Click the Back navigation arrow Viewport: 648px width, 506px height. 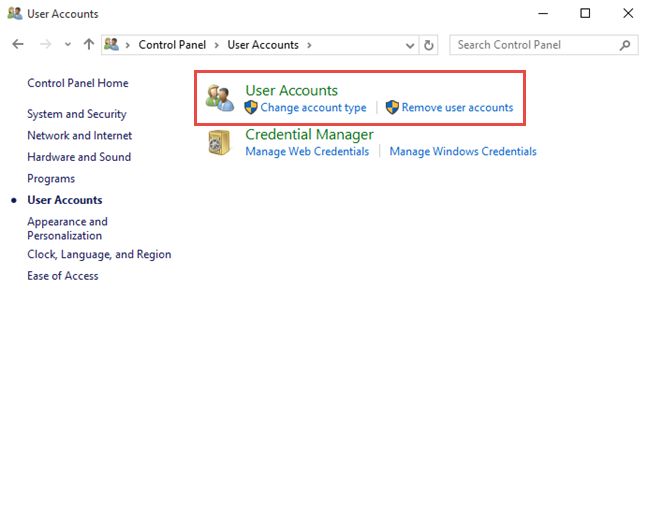tap(18, 44)
